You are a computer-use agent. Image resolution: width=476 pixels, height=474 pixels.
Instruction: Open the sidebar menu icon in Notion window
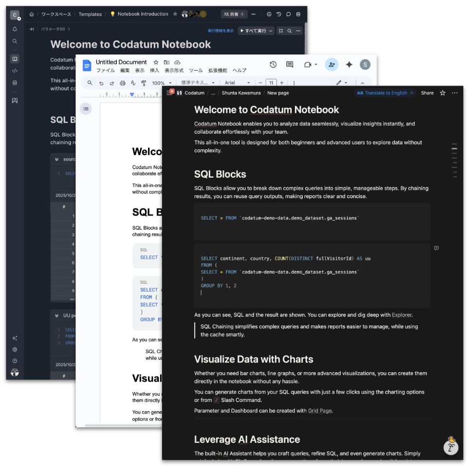[x=169, y=93]
